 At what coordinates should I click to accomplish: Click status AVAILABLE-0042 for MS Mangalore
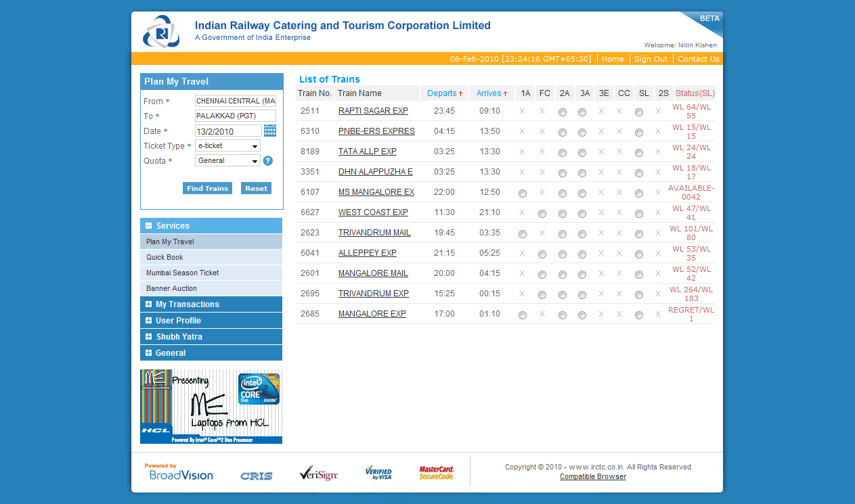[691, 192]
